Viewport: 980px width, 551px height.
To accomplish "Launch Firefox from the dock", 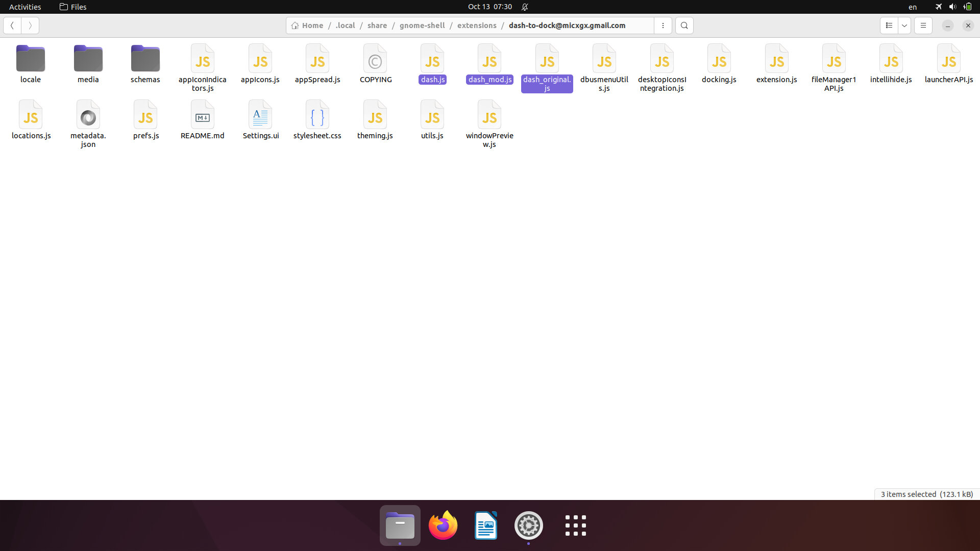I will [443, 525].
